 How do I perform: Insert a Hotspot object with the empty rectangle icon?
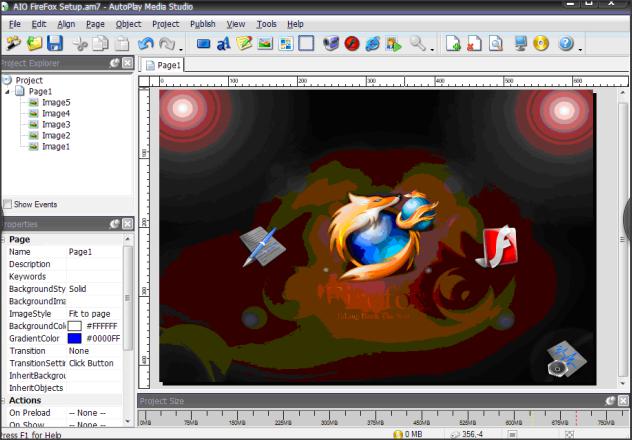[306, 43]
